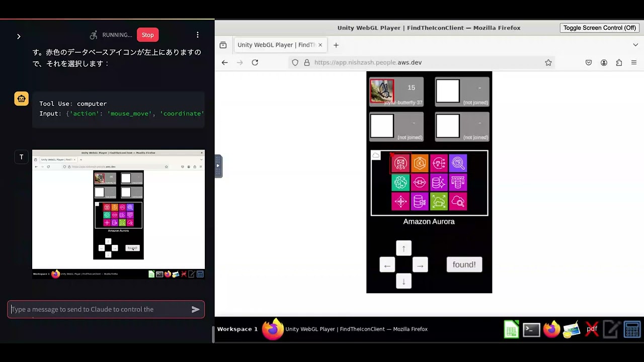The height and width of the screenshot is (362, 644).
Task: Open the Firefox hamburger menu
Action: [x=634, y=62]
